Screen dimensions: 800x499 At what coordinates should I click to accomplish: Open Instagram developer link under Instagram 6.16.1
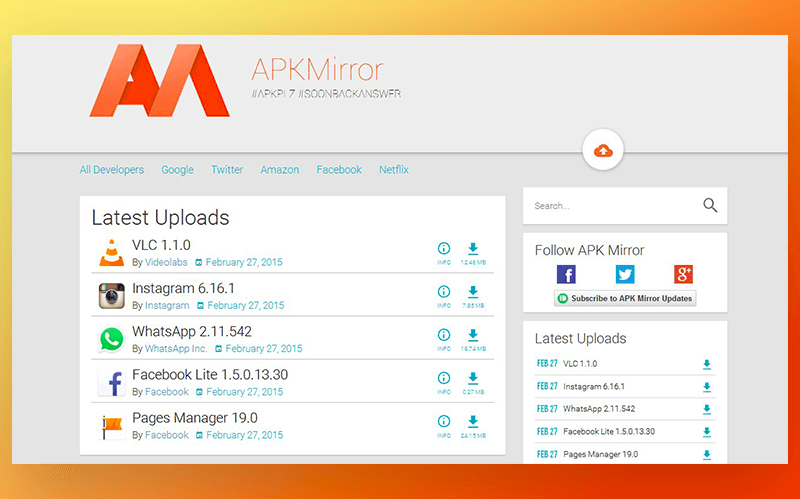tap(167, 306)
